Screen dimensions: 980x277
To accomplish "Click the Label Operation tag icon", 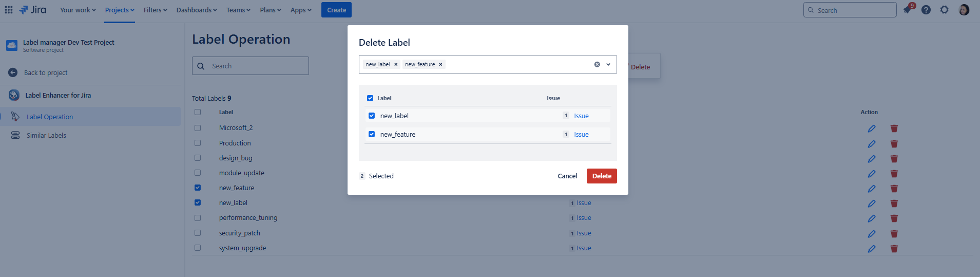I will [x=15, y=117].
